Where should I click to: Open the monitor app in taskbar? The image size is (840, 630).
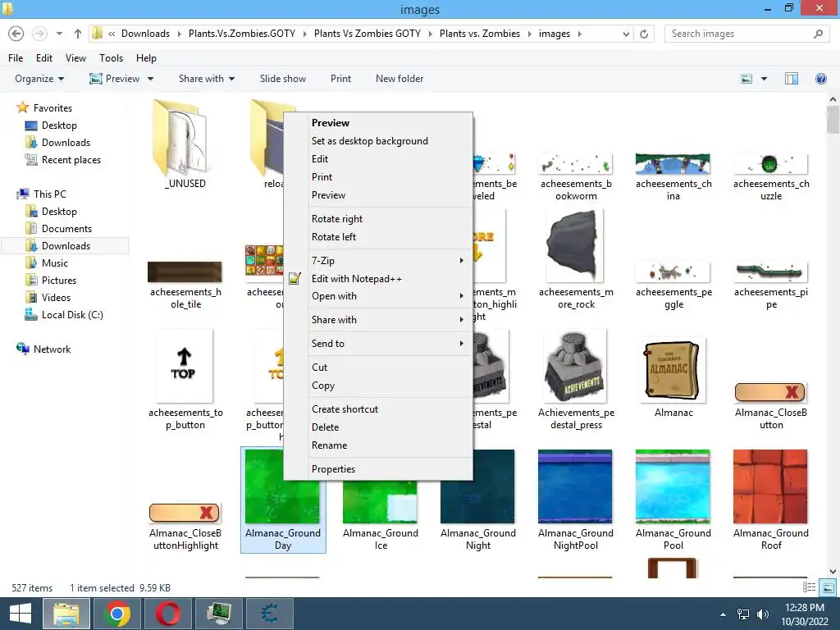[218, 614]
